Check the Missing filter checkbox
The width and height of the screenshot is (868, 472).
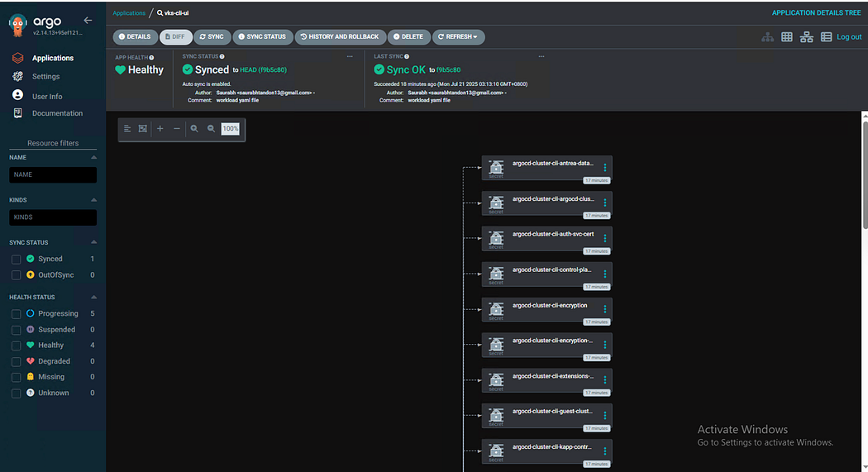click(16, 377)
